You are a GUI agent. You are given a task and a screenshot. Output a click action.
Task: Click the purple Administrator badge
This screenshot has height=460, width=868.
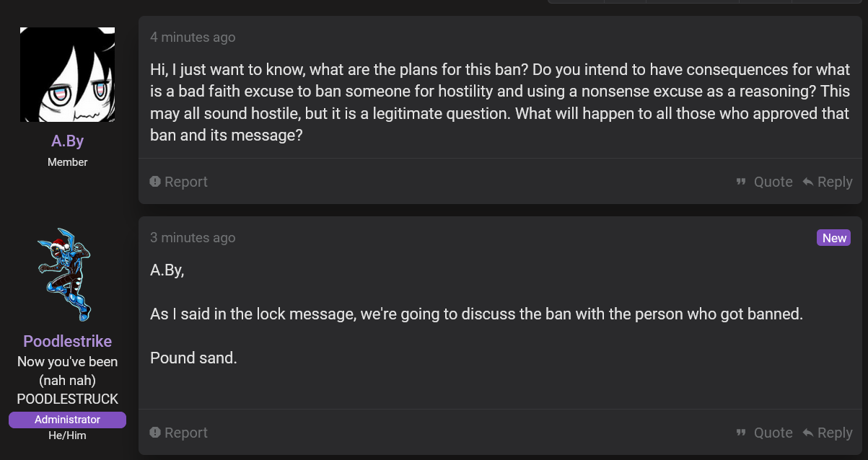click(67, 420)
